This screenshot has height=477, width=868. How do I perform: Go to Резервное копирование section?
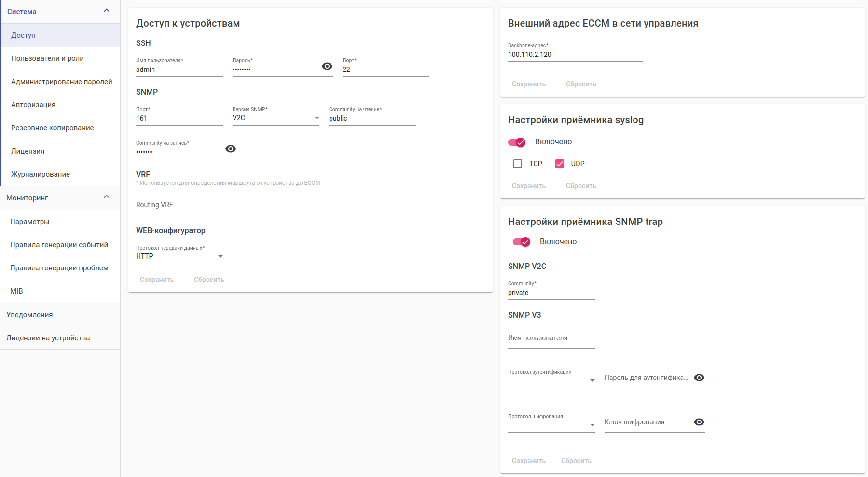click(x=52, y=128)
